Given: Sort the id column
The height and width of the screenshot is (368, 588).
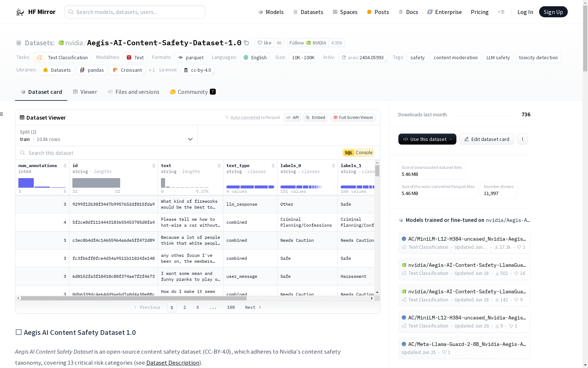Looking at the screenshot, I should click(154, 166).
